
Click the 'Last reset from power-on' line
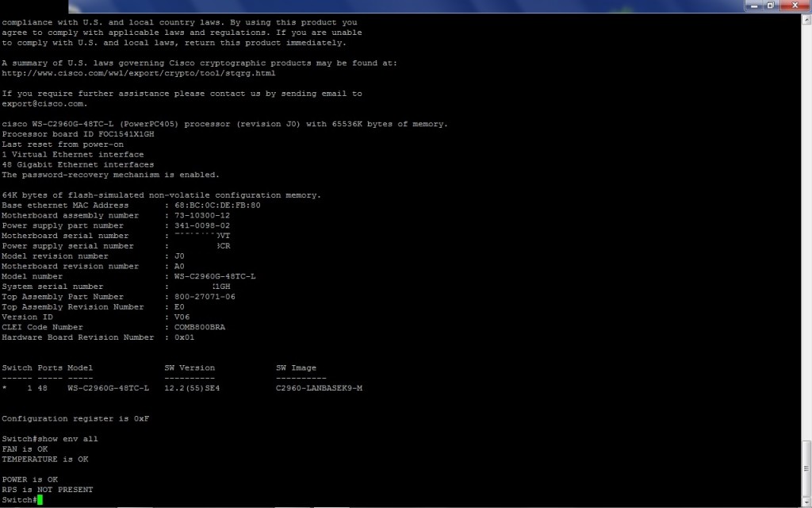[63, 144]
